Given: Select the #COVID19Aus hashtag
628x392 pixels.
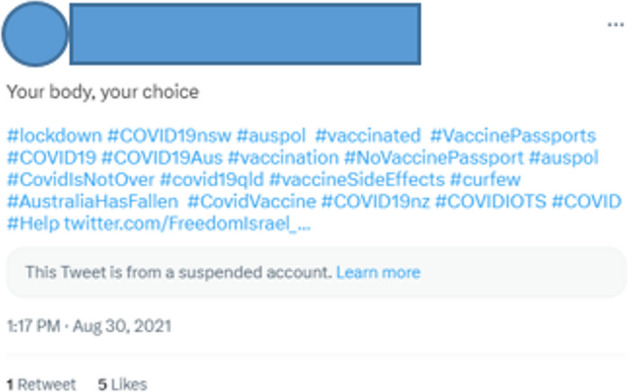Looking at the screenshot, I should click(x=162, y=158).
